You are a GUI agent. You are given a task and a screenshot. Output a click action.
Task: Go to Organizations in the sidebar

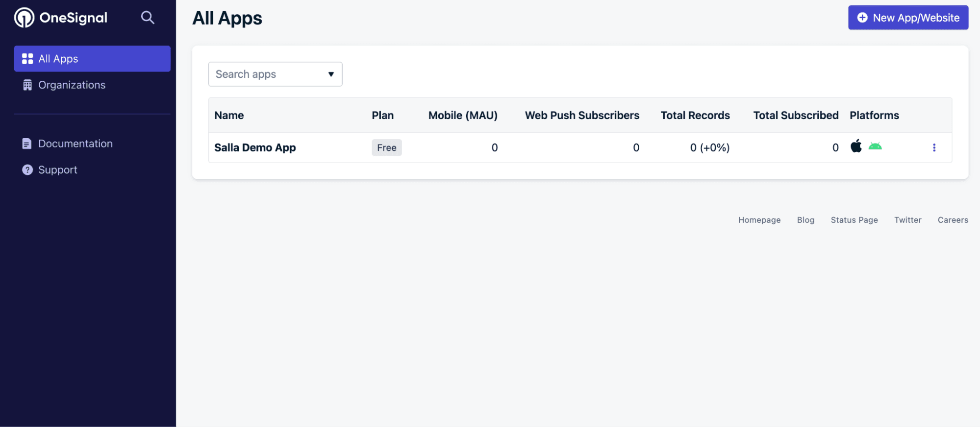(x=72, y=85)
